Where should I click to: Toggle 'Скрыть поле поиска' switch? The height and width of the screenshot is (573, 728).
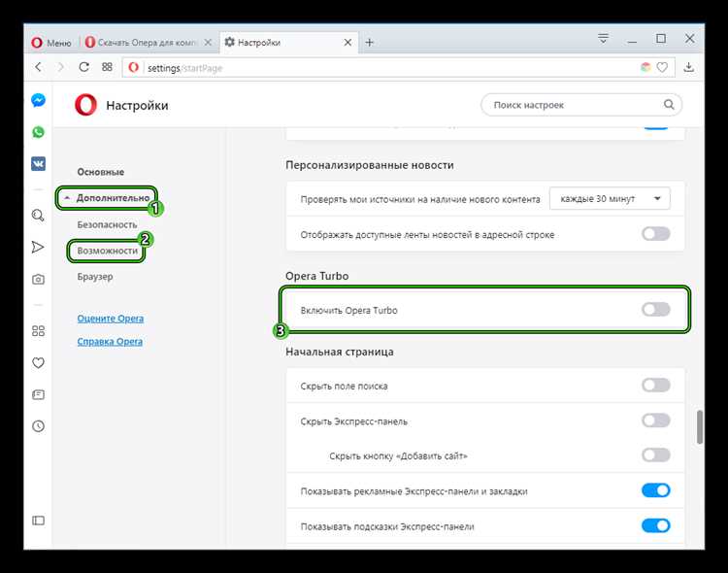click(x=655, y=386)
